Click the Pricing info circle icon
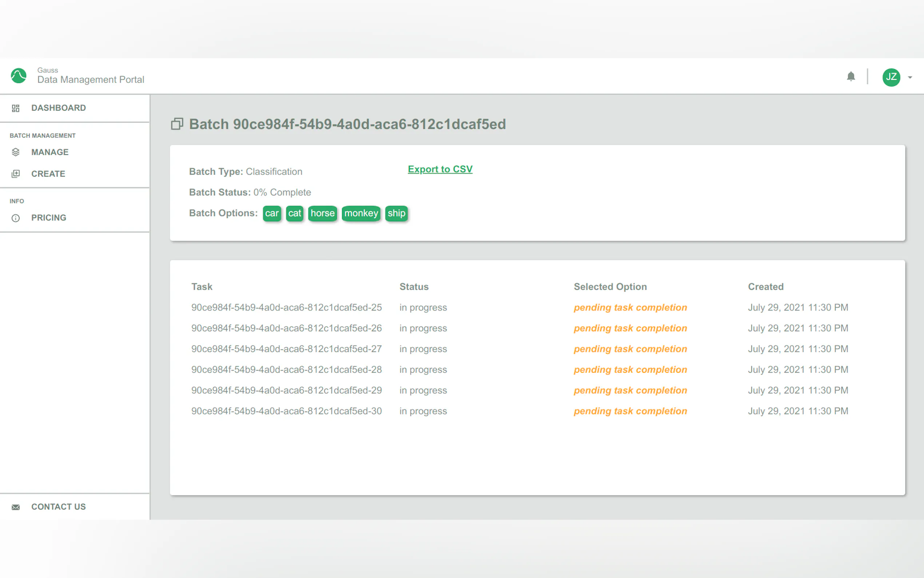 coord(16,218)
